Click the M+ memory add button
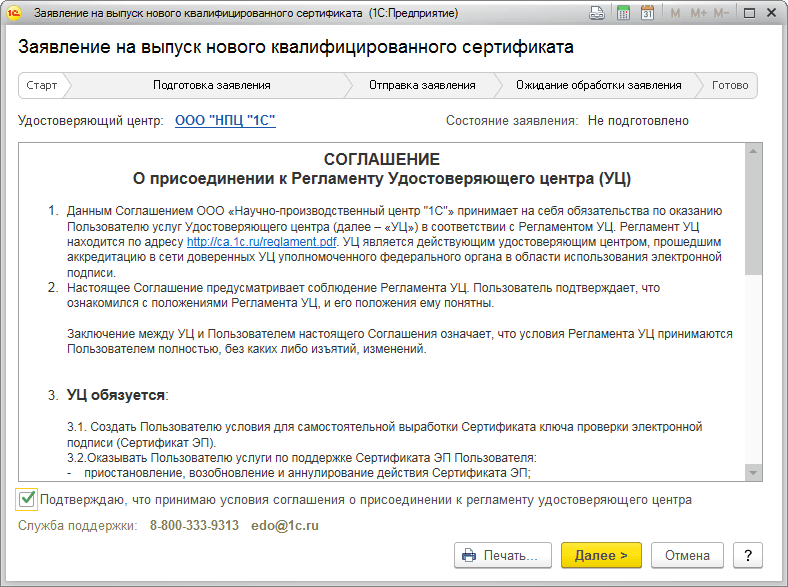This screenshot has width=788, height=587. point(698,13)
